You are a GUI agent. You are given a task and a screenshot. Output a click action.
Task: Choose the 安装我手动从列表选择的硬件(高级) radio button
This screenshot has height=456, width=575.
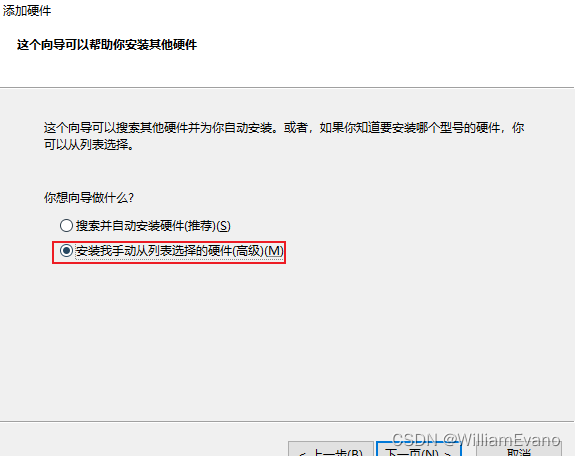(66, 251)
